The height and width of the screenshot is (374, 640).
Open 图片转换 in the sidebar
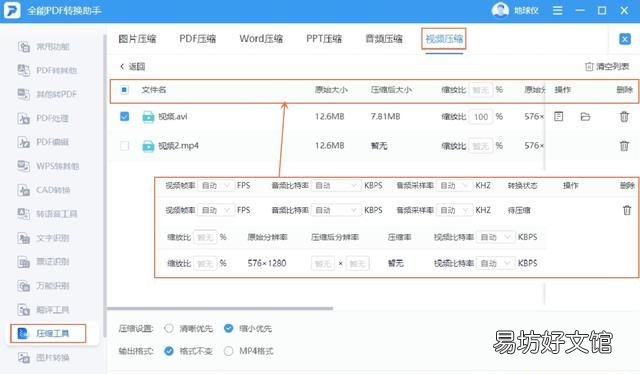(x=44, y=358)
